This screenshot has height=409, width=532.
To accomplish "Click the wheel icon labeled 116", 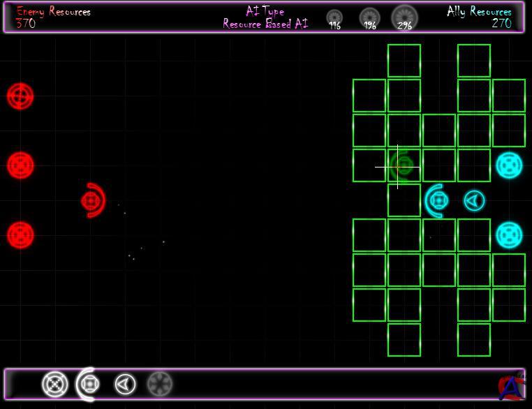I will click(x=334, y=17).
